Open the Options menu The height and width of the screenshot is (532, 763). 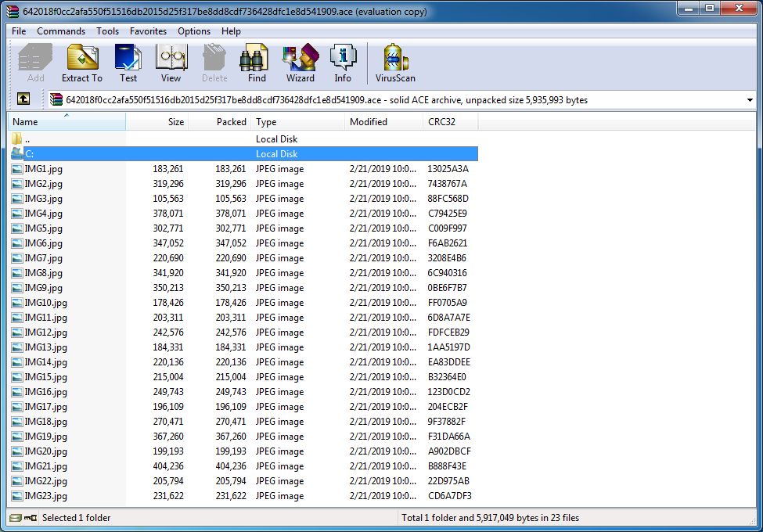coord(193,31)
